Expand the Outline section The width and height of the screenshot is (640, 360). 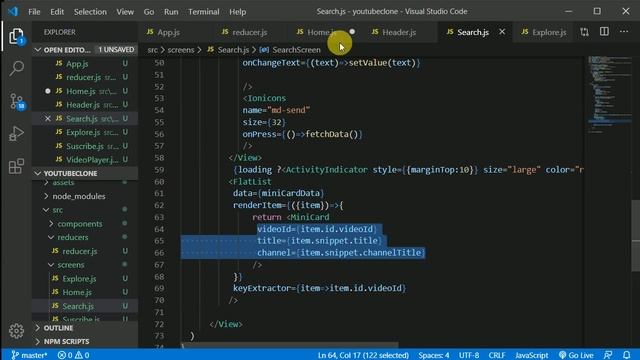coord(85,328)
